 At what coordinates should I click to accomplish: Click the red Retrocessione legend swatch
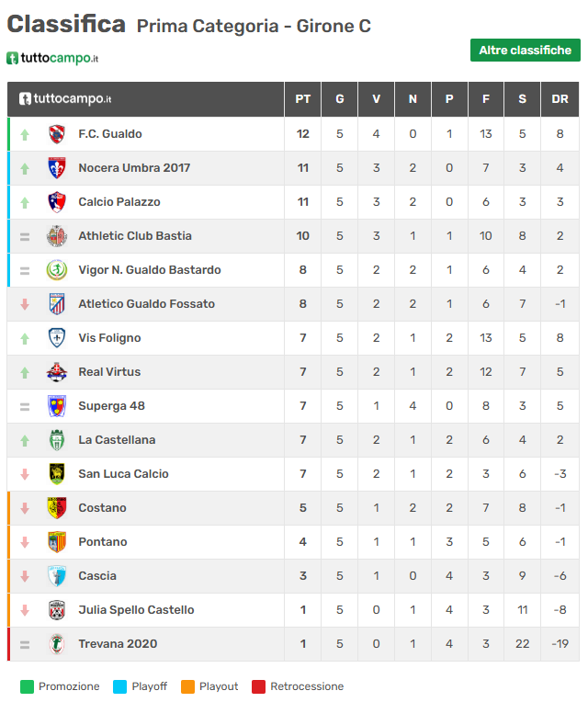click(259, 686)
